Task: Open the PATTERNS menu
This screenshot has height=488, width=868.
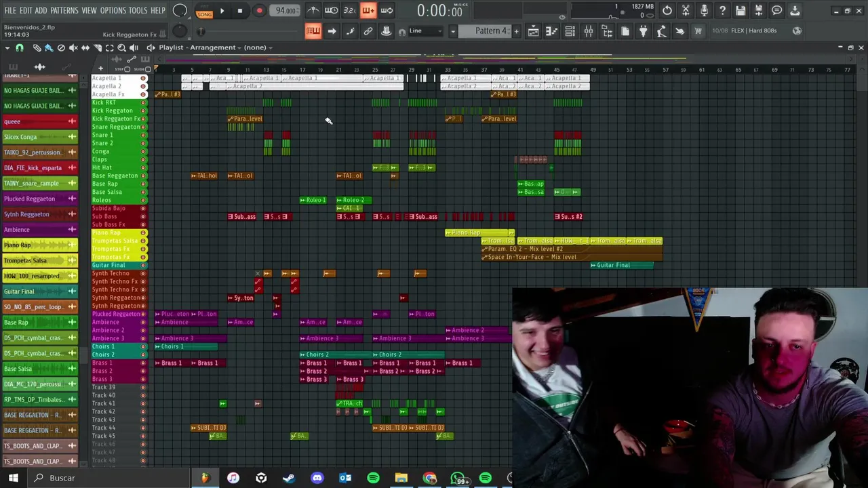Action: [x=64, y=11]
